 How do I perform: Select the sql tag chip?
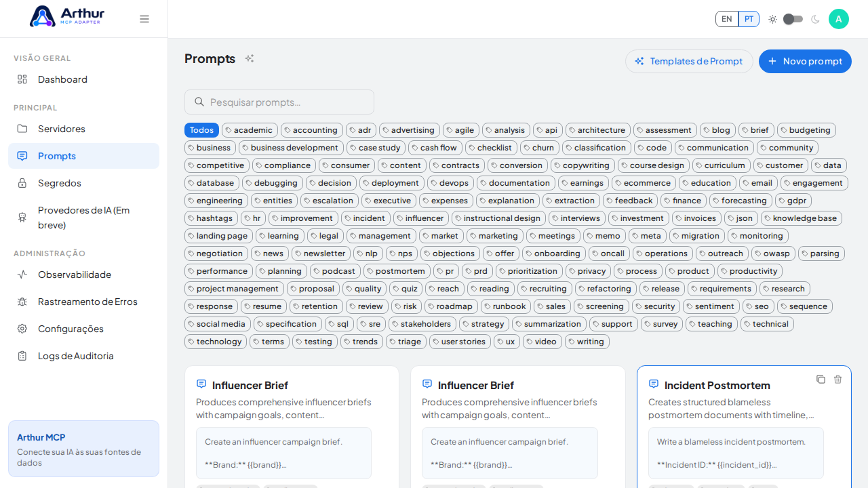tap(339, 324)
